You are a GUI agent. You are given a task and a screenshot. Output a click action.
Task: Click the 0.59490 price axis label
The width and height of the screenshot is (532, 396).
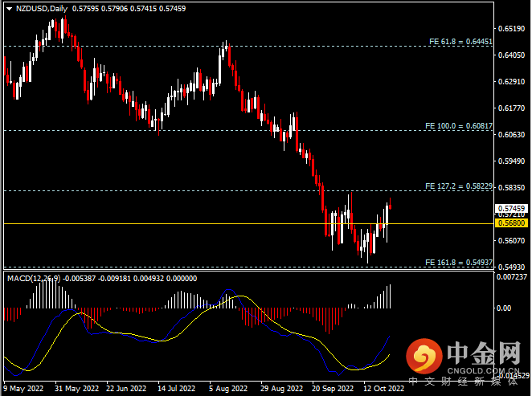coord(511,161)
